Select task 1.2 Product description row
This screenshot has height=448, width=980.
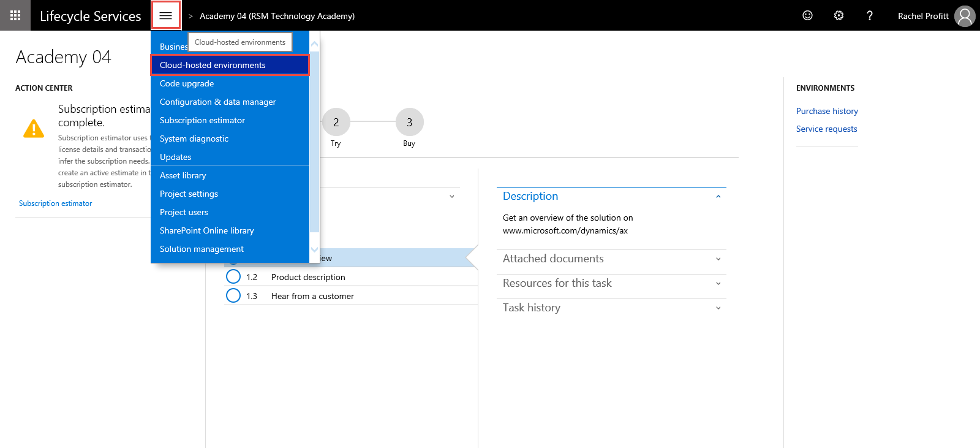(x=351, y=277)
